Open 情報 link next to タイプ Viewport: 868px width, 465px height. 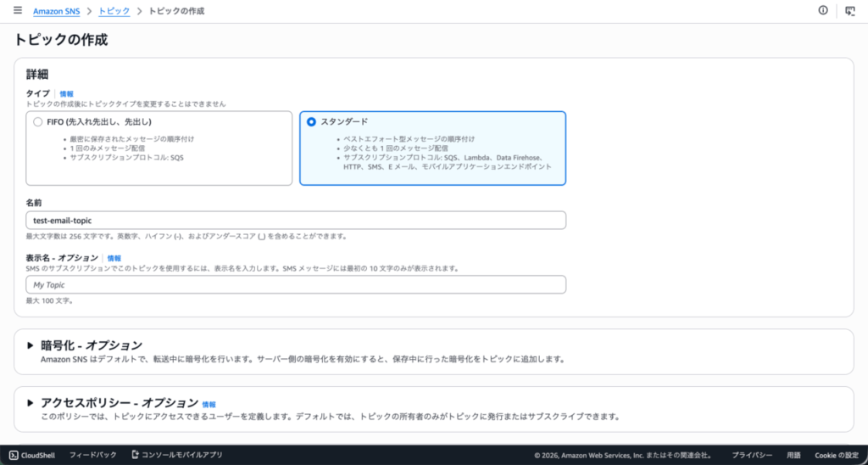point(66,93)
